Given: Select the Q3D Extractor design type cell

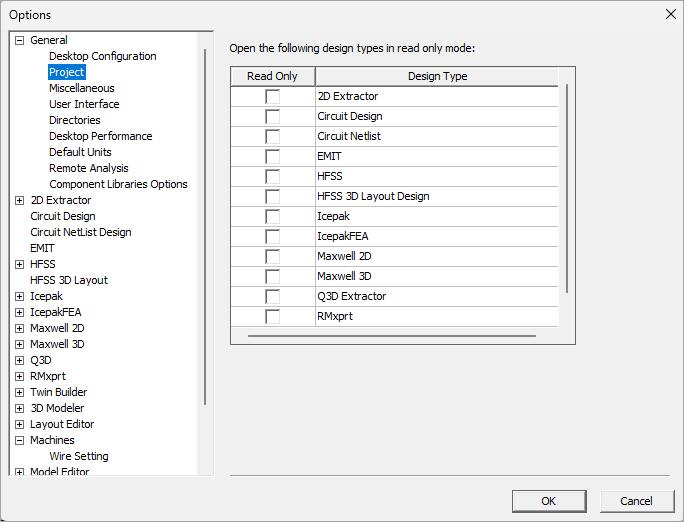Looking at the screenshot, I should (437, 297).
